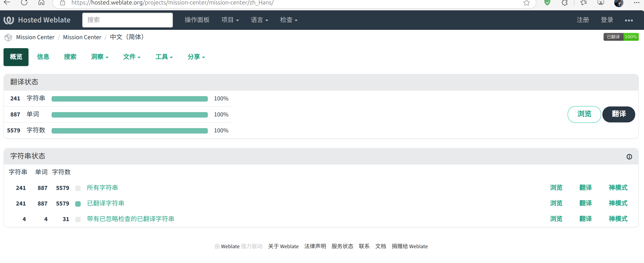644x263 pixels.
Task: Click the site lock icon in address bar
Action: [63, 3]
